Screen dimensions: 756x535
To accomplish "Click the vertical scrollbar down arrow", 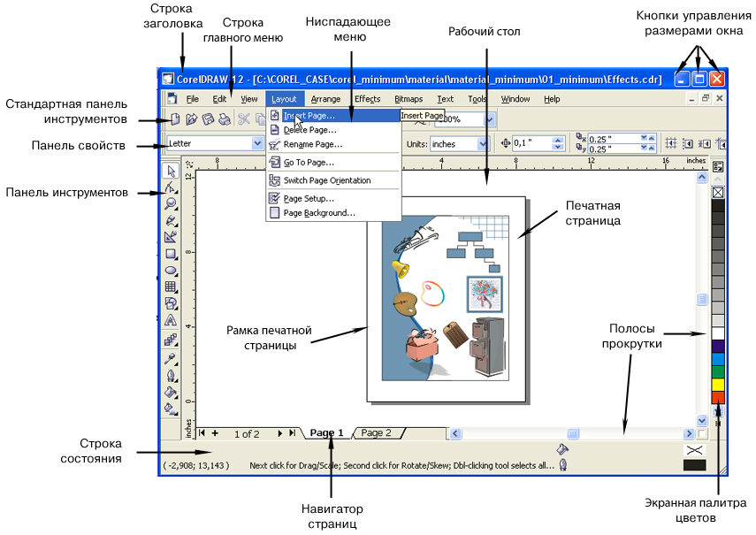I will tap(701, 420).
